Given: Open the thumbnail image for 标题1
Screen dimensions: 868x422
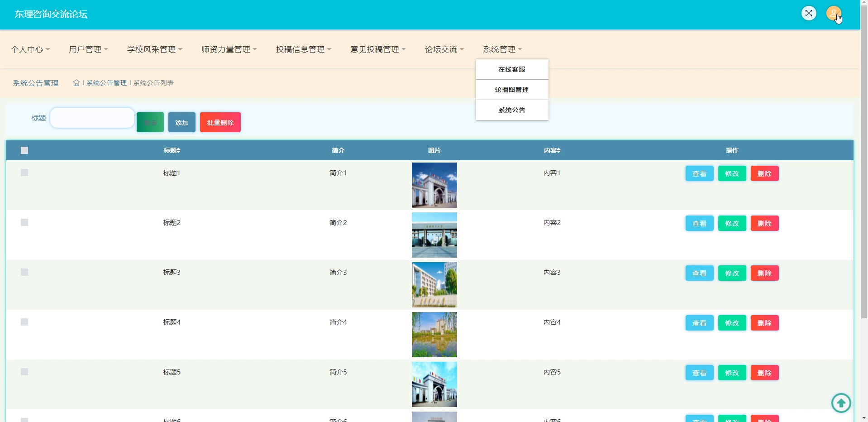Looking at the screenshot, I should (x=434, y=185).
